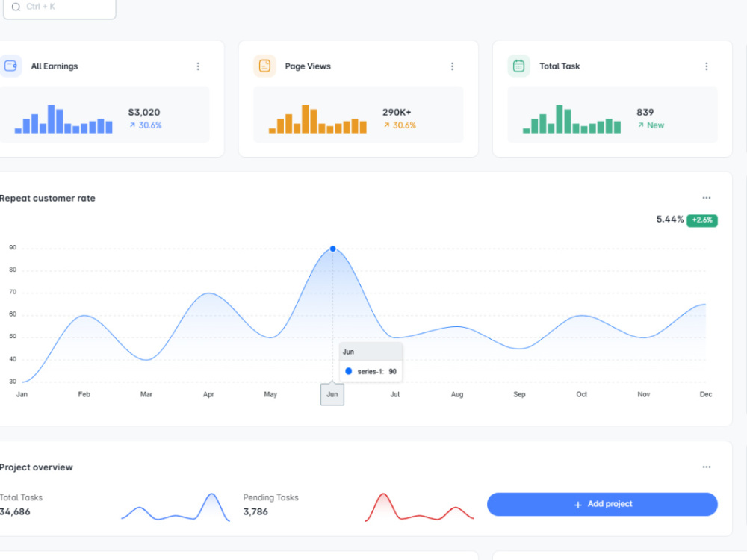The height and width of the screenshot is (560, 747).
Task: Click the orange 30.6% under 290K+
Action: coord(400,125)
